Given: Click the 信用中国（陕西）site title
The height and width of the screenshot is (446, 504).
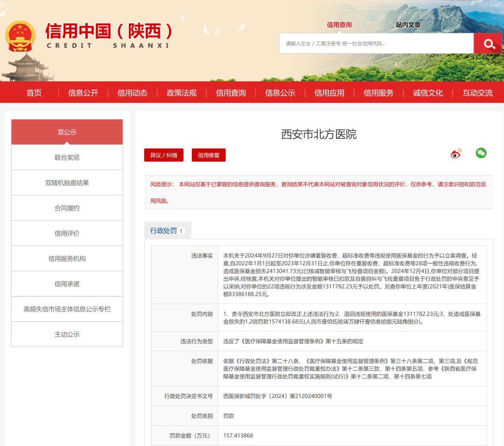Looking at the screenshot, I should point(109,31).
